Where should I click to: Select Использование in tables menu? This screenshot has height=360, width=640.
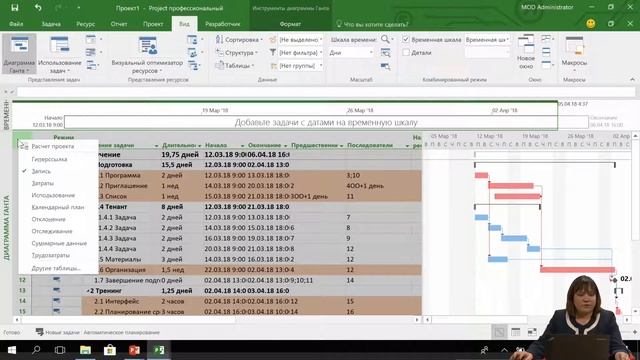[x=53, y=195]
